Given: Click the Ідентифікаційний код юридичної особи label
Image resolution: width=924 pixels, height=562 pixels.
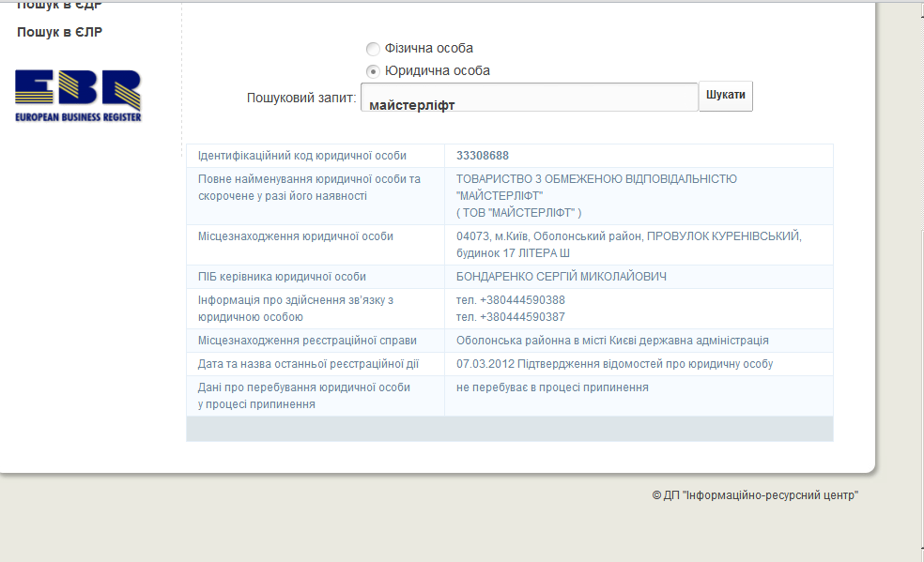Looking at the screenshot, I should [302, 156].
